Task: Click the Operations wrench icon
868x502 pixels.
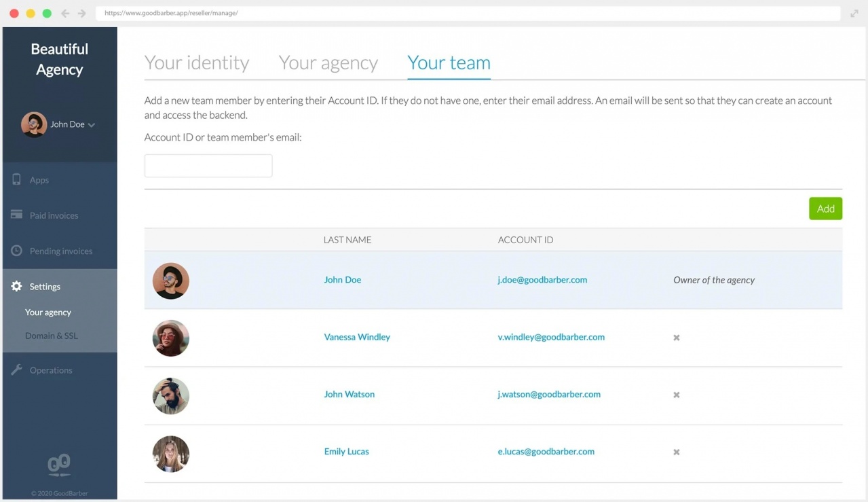Action: pyautogui.click(x=17, y=370)
